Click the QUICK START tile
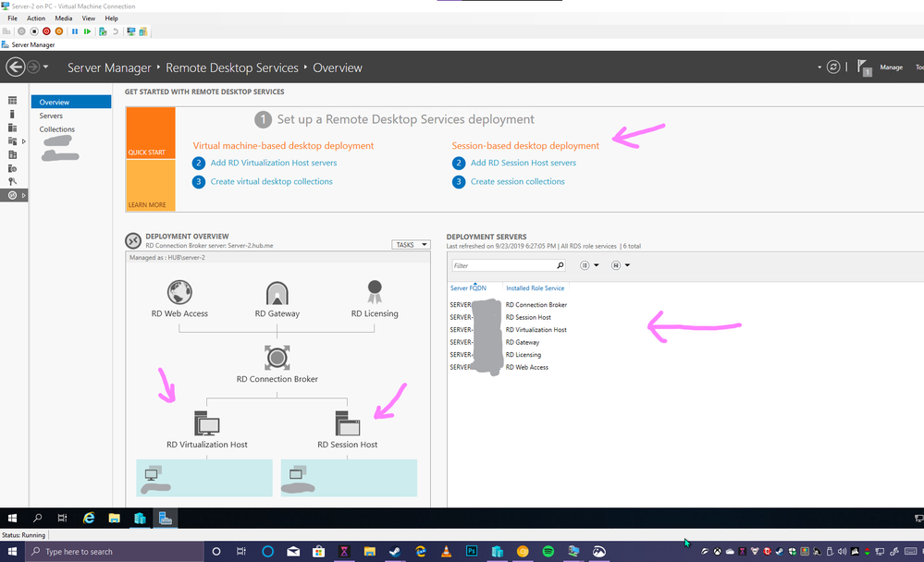This screenshot has width=924, height=562. (x=151, y=133)
